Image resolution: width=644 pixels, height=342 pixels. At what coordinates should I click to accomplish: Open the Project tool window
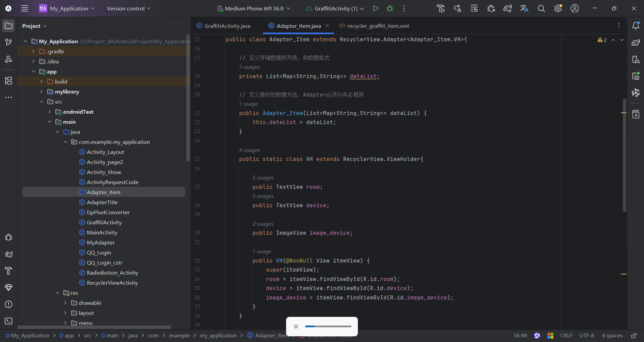pyautogui.click(x=9, y=26)
